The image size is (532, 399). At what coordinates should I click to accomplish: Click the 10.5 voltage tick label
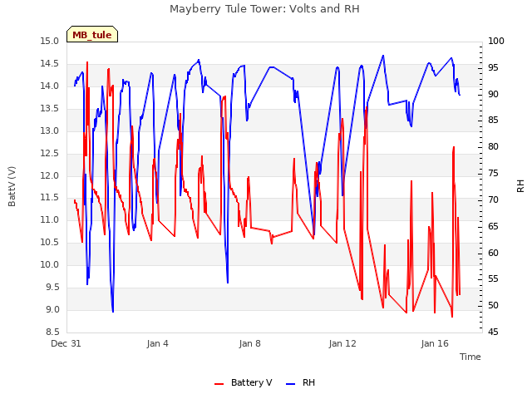pos(50,242)
